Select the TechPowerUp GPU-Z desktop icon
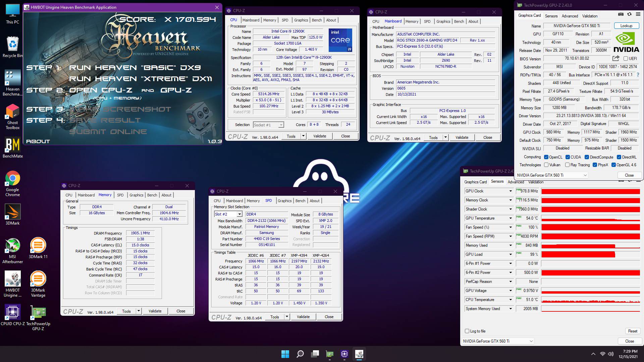 38,318
